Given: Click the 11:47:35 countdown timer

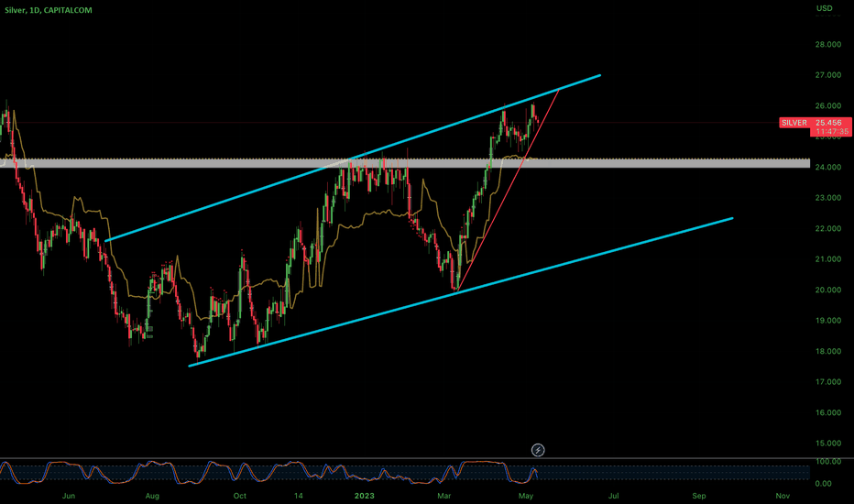Looking at the screenshot, I should [832, 131].
